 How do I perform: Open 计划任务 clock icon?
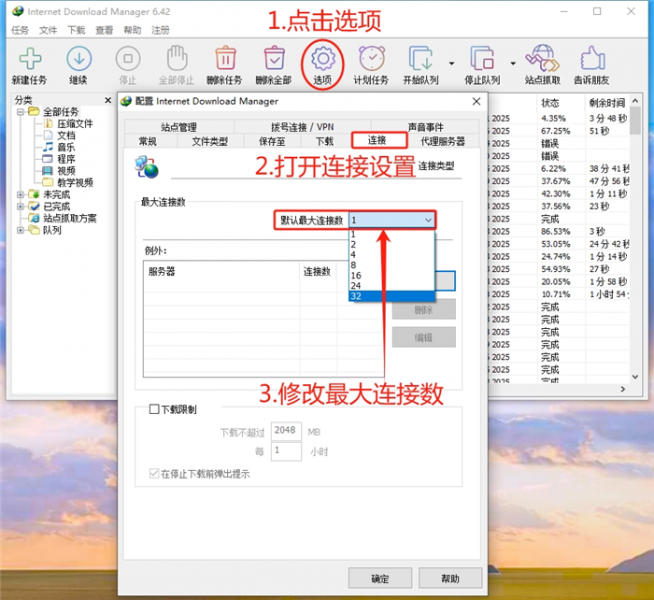tap(372, 58)
